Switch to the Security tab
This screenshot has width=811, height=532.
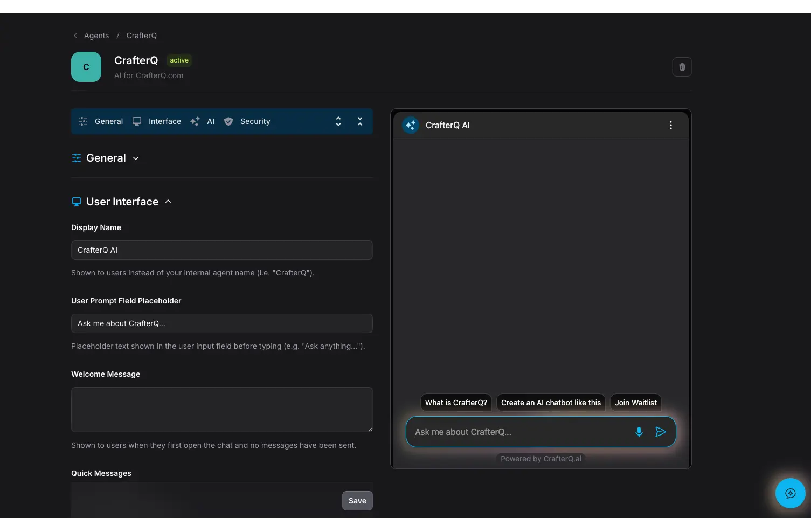click(x=255, y=121)
